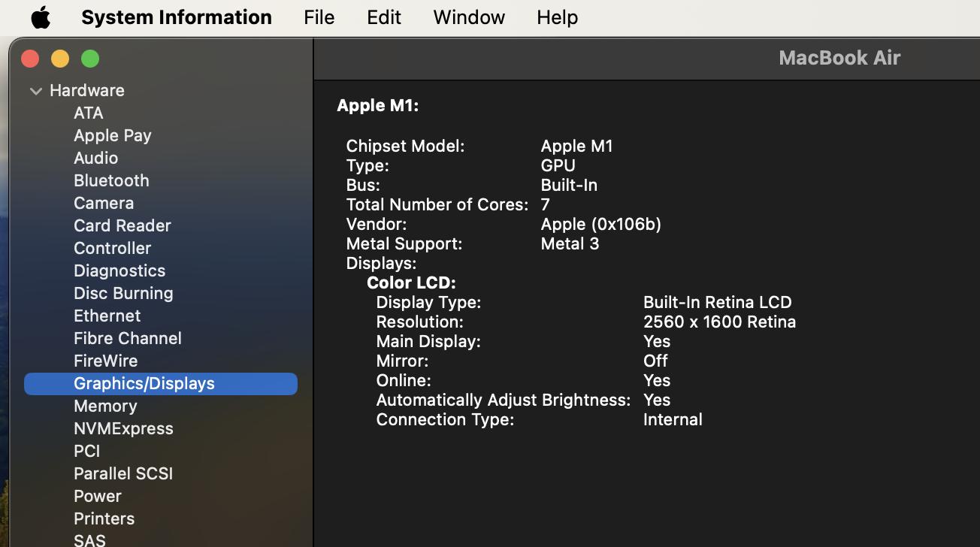
Task: Select Diagnostics in the sidebar
Action: [x=119, y=270]
